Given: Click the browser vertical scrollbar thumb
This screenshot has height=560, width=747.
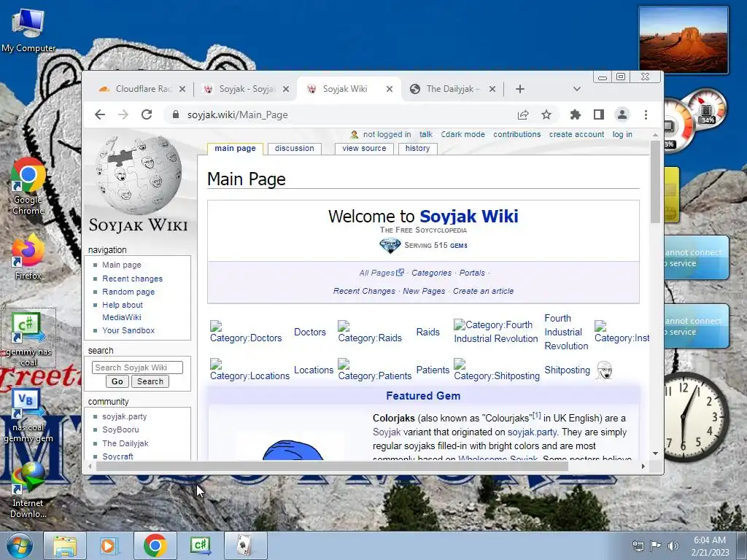Looking at the screenshot, I should point(656,182).
